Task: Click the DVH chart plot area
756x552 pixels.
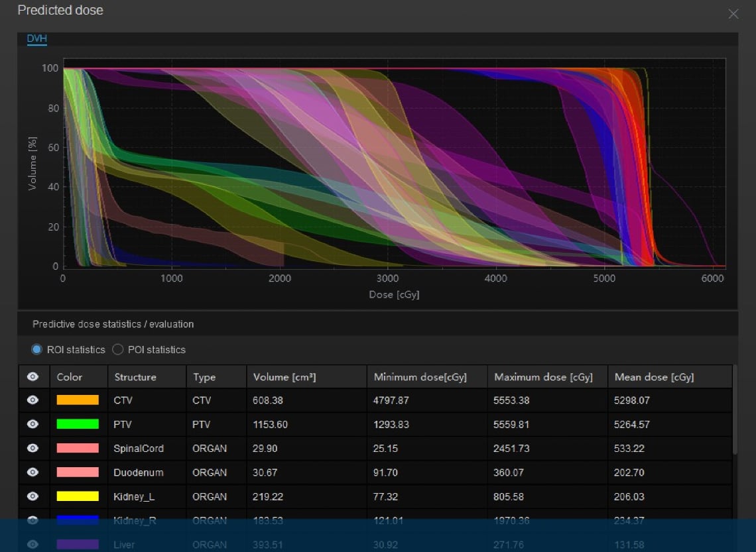Action: click(x=395, y=163)
